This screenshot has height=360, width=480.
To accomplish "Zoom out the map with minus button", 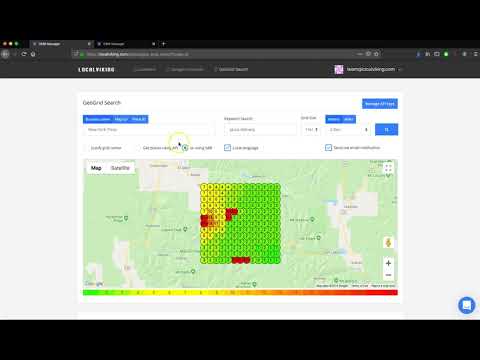I will pyautogui.click(x=388, y=275).
